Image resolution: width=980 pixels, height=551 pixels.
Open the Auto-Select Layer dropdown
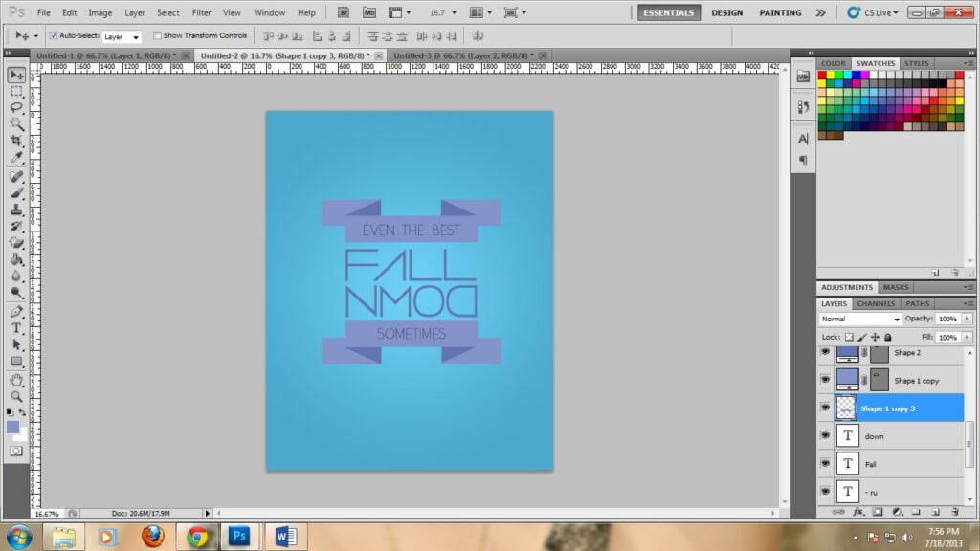click(134, 35)
